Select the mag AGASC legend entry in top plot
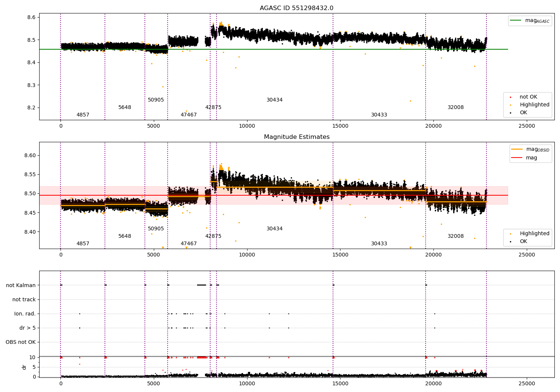This screenshot has width=560, height=392. click(530, 21)
